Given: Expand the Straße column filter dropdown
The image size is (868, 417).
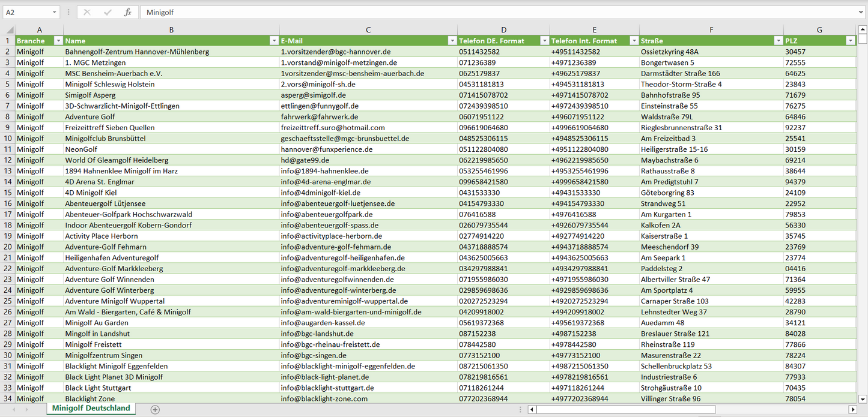Looking at the screenshot, I should 778,41.
